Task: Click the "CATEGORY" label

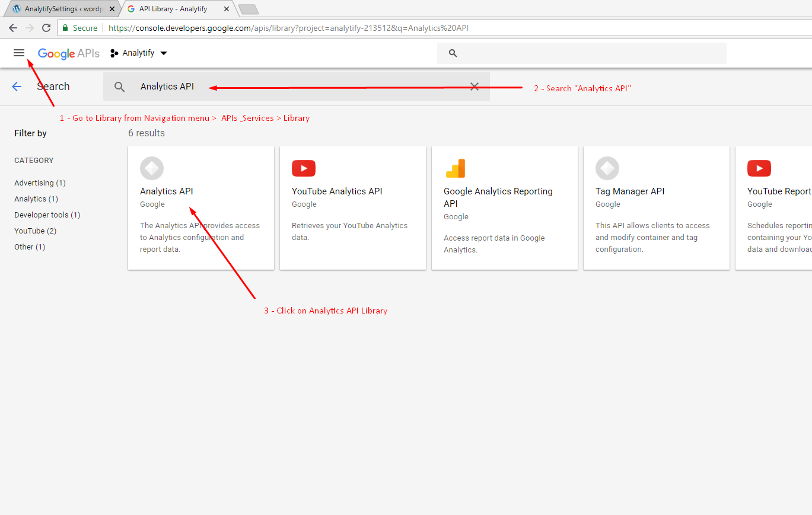Action: pos(34,161)
